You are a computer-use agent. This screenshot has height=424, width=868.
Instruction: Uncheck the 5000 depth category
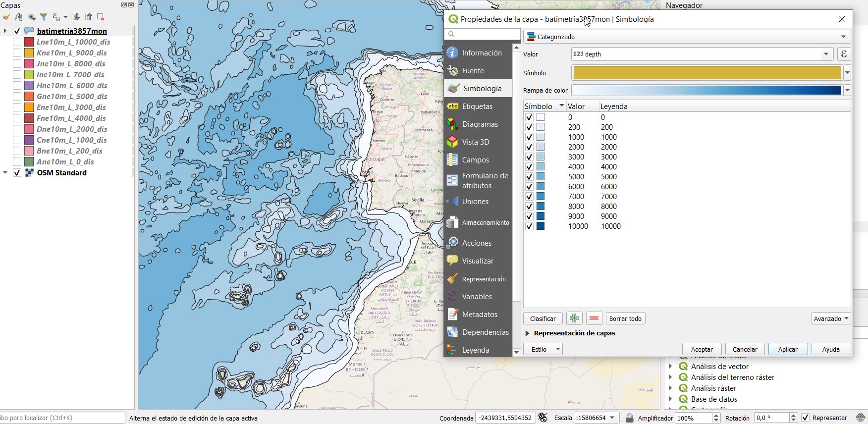click(529, 177)
